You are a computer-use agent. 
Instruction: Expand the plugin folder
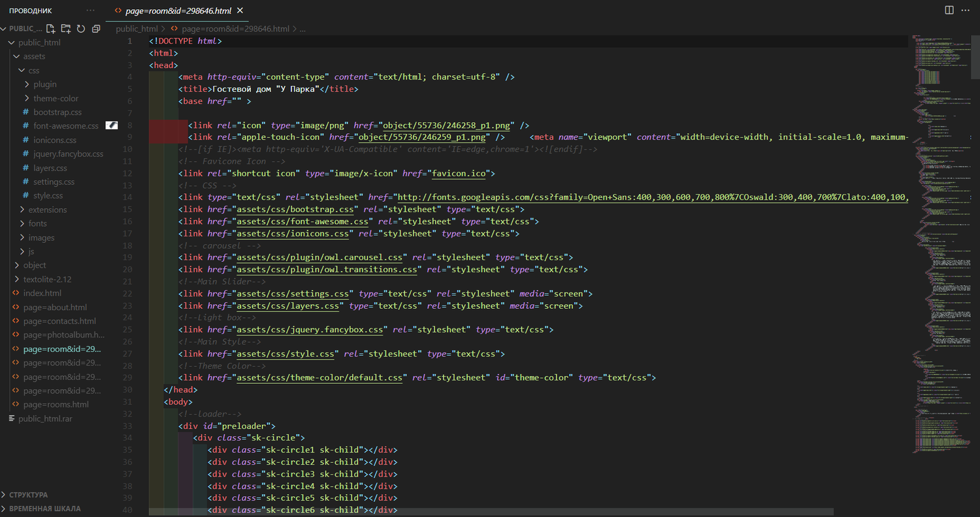pyautogui.click(x=45, y=84)
